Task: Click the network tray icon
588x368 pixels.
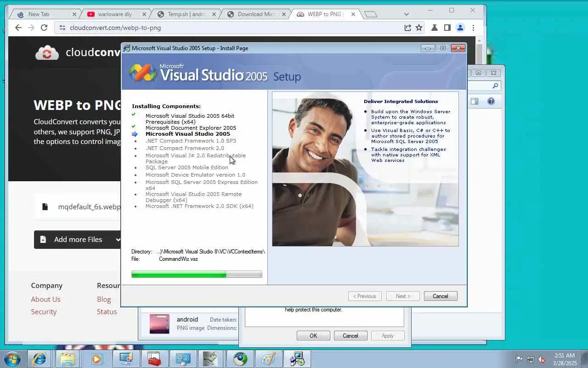Action: (x=531, y=359)
